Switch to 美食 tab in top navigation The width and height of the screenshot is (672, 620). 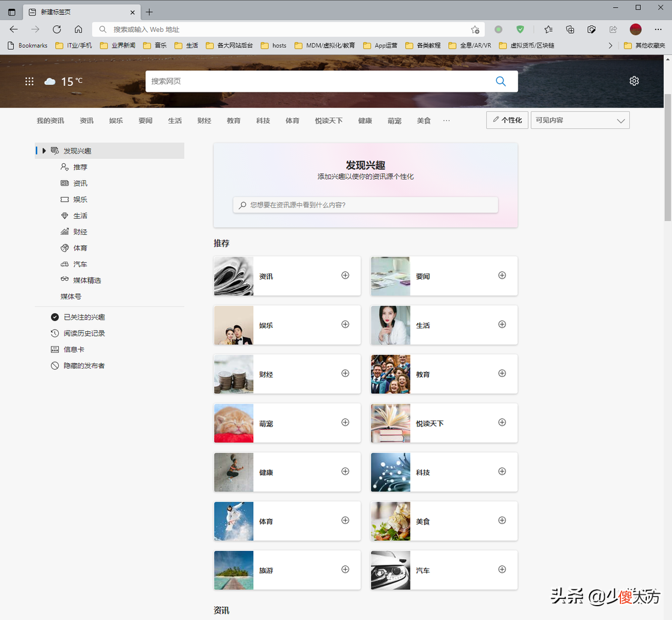424,121
